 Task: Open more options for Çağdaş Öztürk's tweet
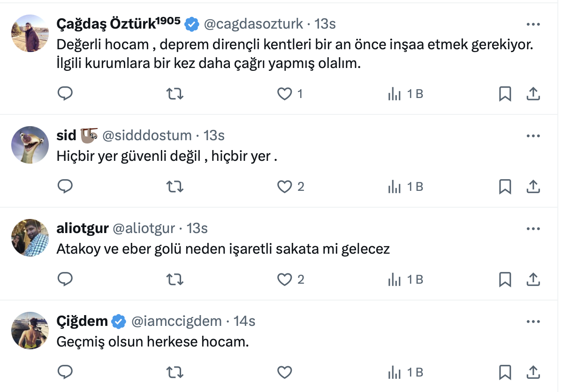click(x=533, y=24)
